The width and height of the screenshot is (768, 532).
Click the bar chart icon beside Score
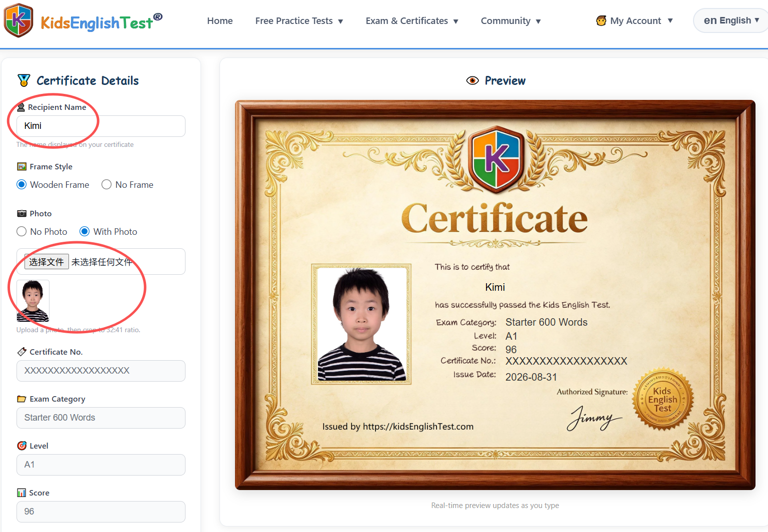click(x=21, y=493)
